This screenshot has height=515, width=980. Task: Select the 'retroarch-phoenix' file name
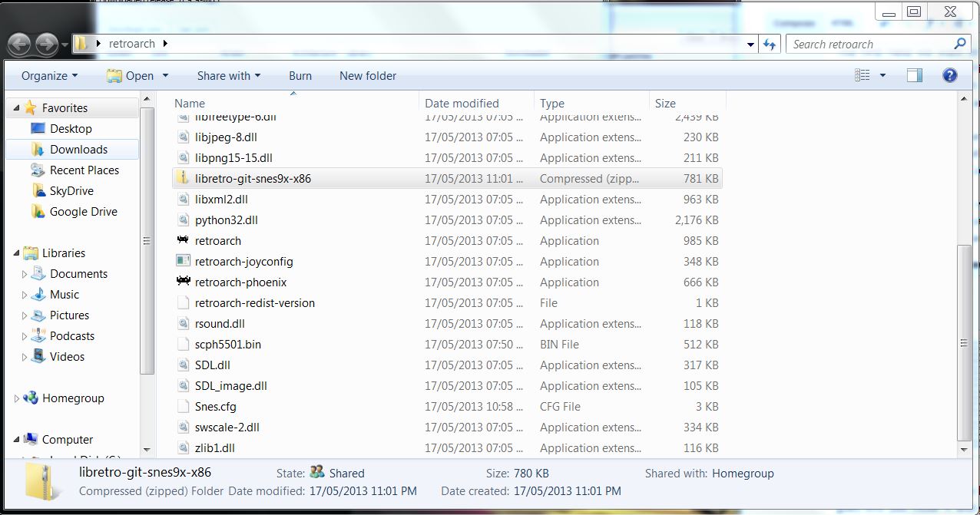[x=241, y=282]
